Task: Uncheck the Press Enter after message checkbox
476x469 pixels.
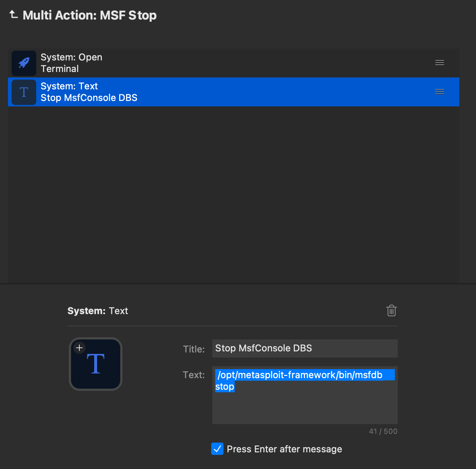Action: (217, 449)
